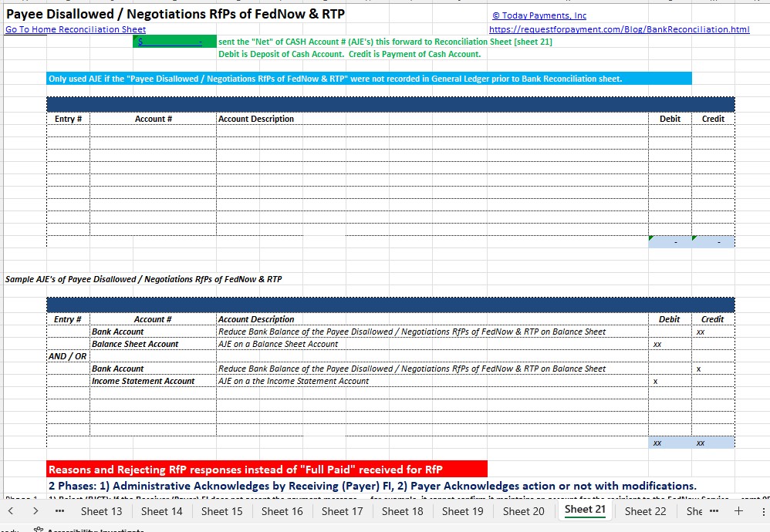Screen dimensions: 770x532
Task: Open the requestforpayment.com BankReconciliation.html link
Action: (620, 29)
